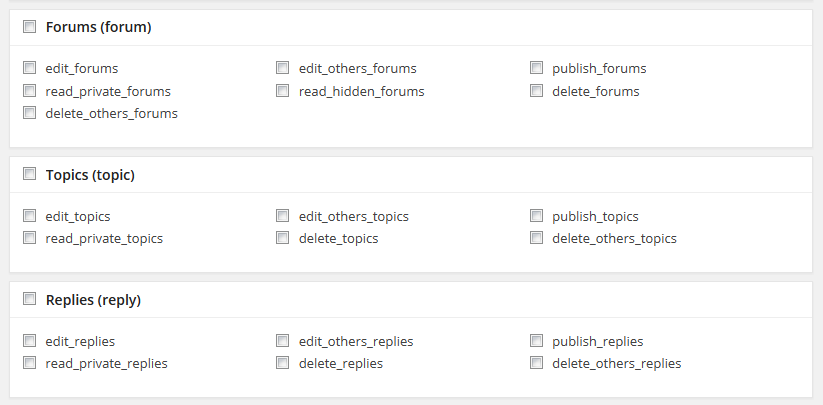Tick the delete_topics checkbox

tap(282, 238)
